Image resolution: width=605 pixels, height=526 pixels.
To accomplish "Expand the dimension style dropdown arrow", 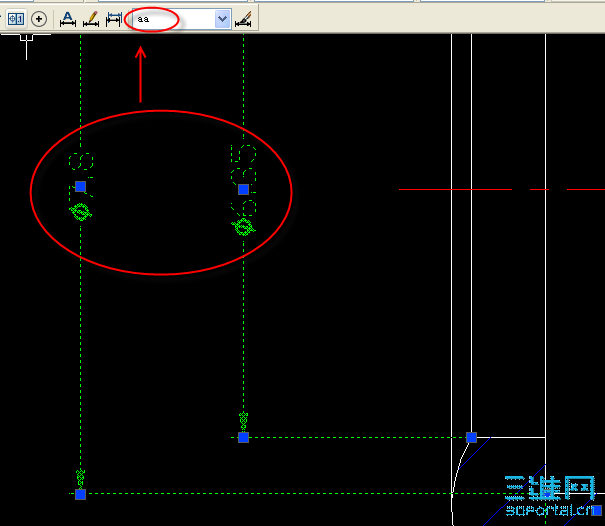I will (x=222, y=19).
